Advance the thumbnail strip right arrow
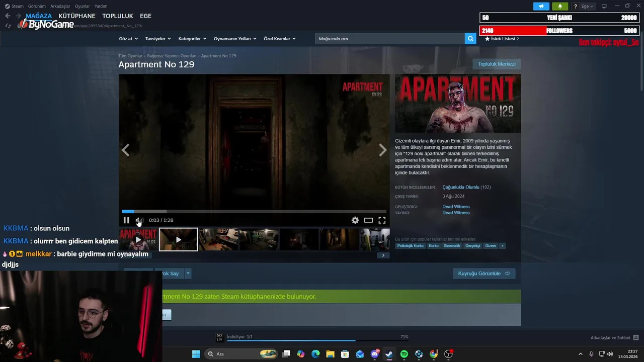This screenshot has width=644, height=362. click(x=383, y=255)
